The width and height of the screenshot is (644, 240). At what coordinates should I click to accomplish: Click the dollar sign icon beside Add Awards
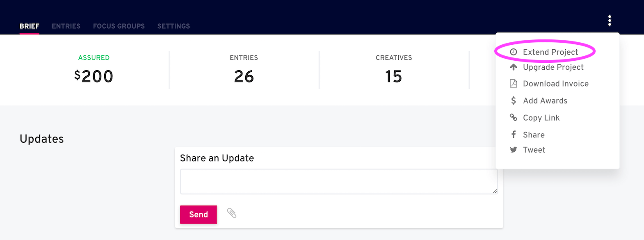[514, 101]
